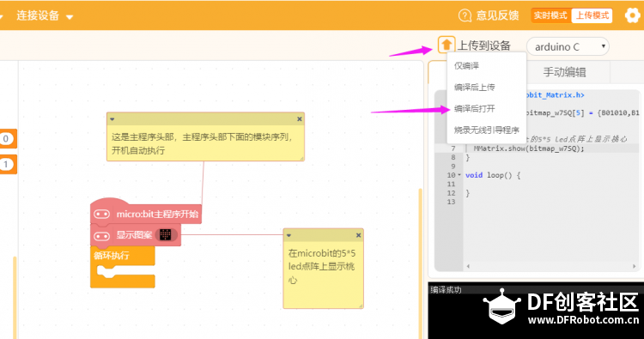Click the 意见反馈 link
This screenshot has width=644, height=339.
[497, 15]
